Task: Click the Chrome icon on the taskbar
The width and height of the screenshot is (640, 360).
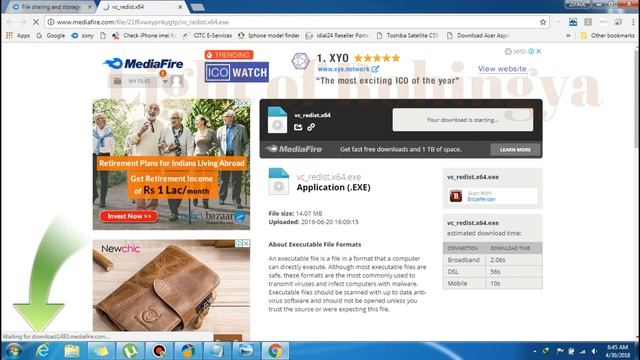Action: coord(275,351)
